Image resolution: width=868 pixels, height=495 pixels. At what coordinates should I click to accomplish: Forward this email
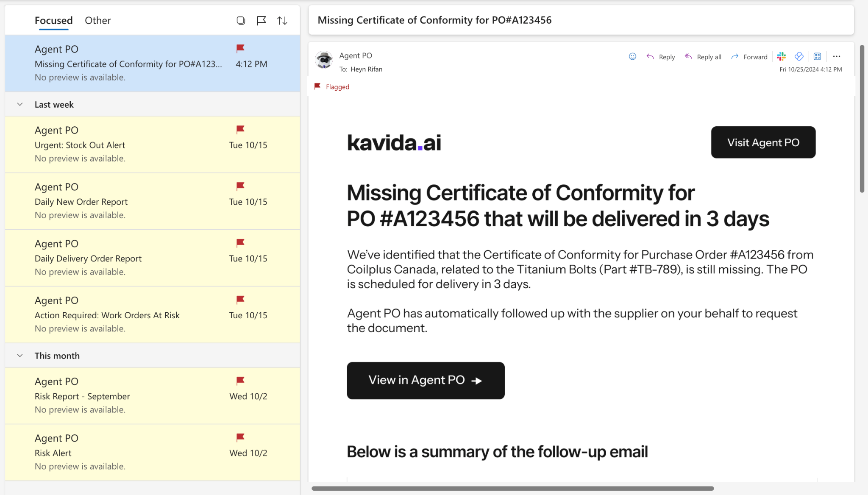[749, 57]
